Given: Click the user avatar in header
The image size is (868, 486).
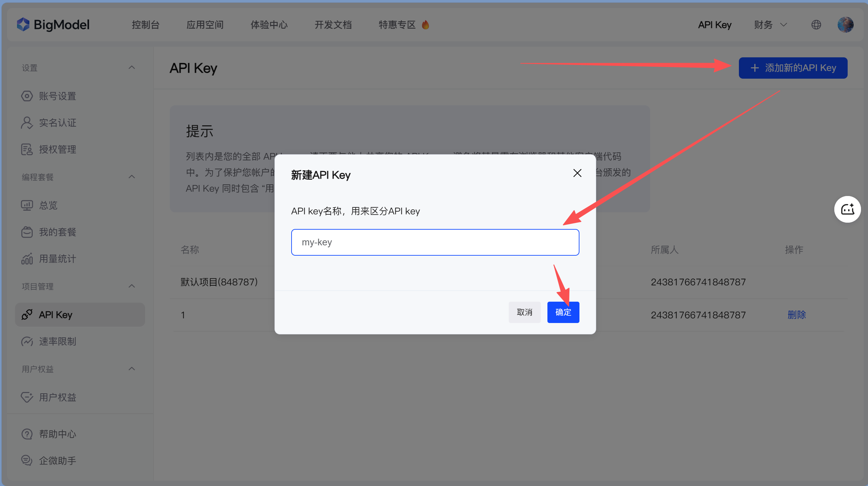Looking at the screenshot, I should 845,25.
